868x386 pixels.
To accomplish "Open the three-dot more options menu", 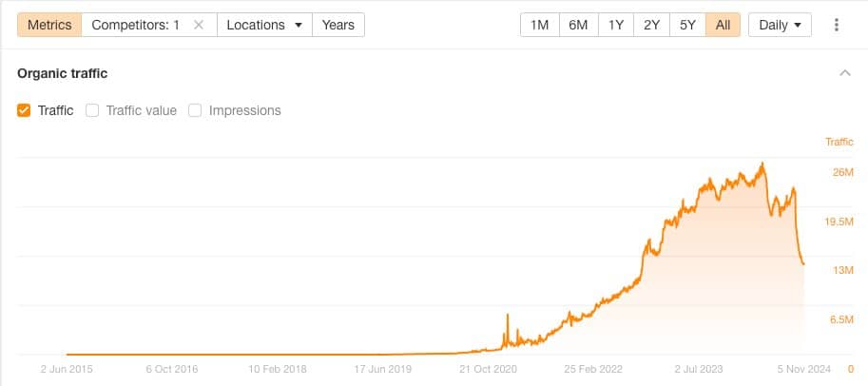I will click(x=837, y=25).
